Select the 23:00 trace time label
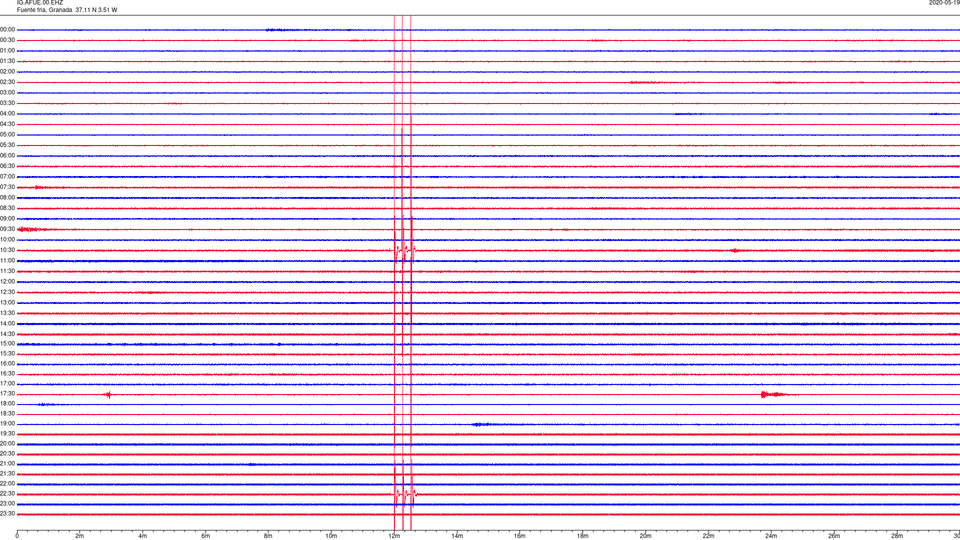The height and width of the screenshot is (540, 960). point(8,503)
